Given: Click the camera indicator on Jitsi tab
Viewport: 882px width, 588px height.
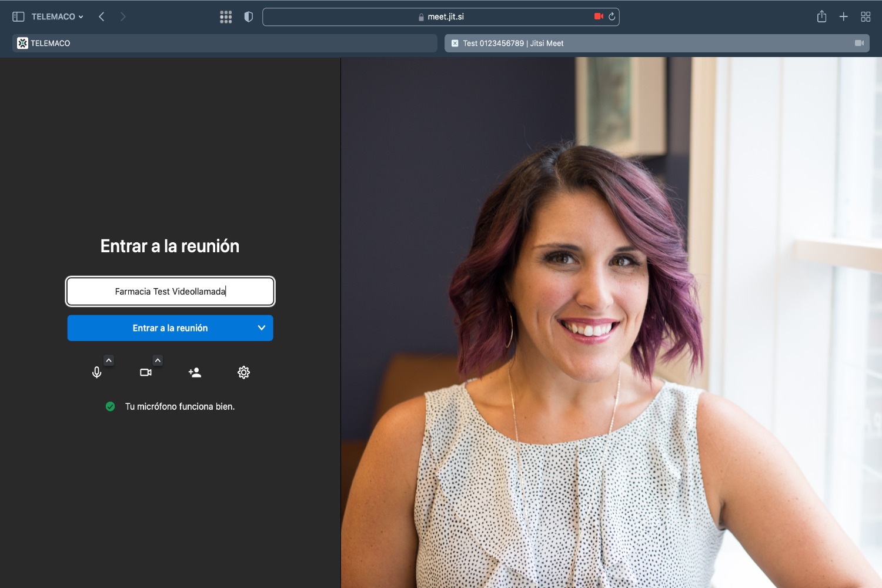Looking at the screenshot, I should pos(859,43).
